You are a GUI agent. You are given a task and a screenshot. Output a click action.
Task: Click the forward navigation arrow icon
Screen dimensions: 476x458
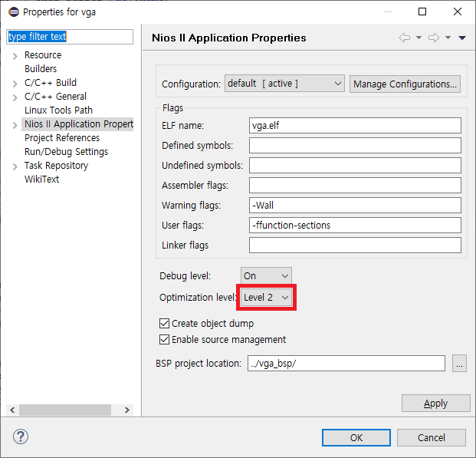(434, 38)
